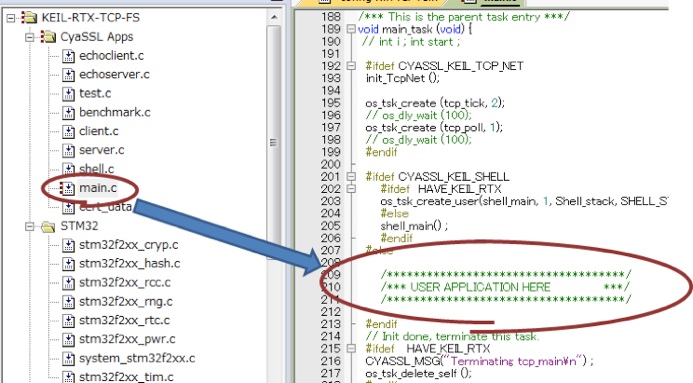Select test.c in the project tree
The image size is (693, 383).
tap(95, 93)
